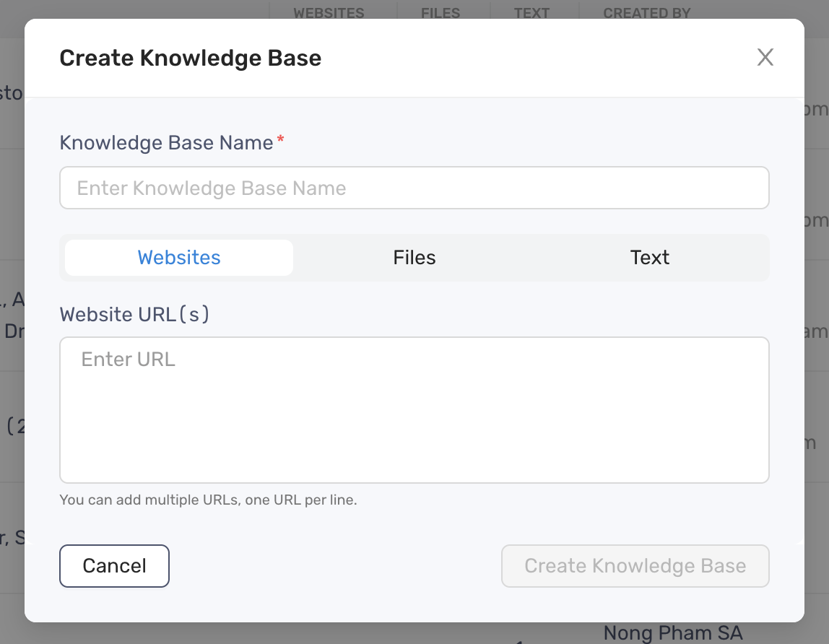This screenshot has width=829, height=644.
Task: Click the Nong Pham SA entry
Action: point(672,632)
